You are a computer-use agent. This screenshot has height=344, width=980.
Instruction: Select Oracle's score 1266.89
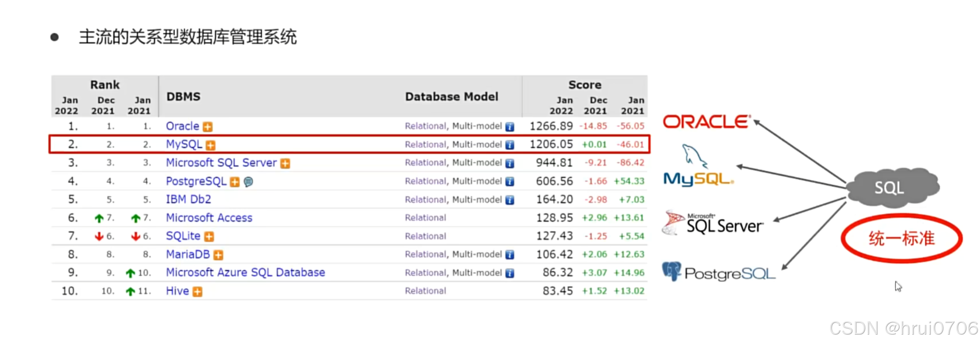point(551,126)
